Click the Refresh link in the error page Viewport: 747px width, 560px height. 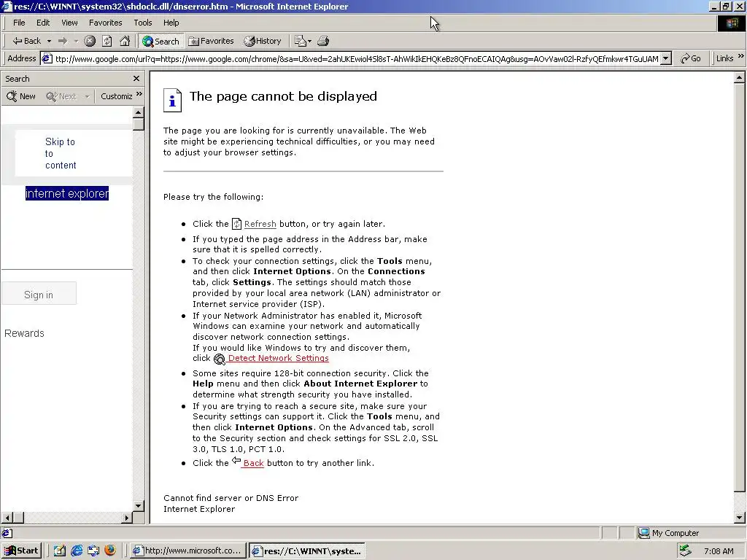pos(260,224)
